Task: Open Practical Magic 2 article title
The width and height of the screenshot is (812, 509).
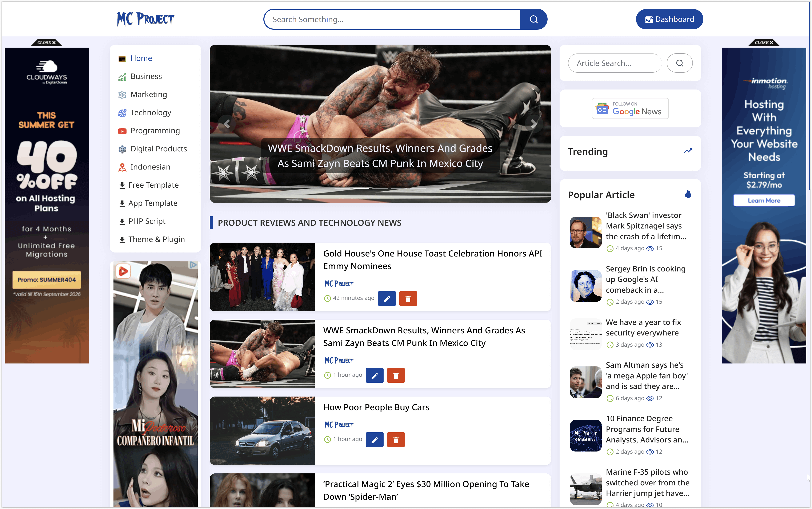Action: (426, 490)
